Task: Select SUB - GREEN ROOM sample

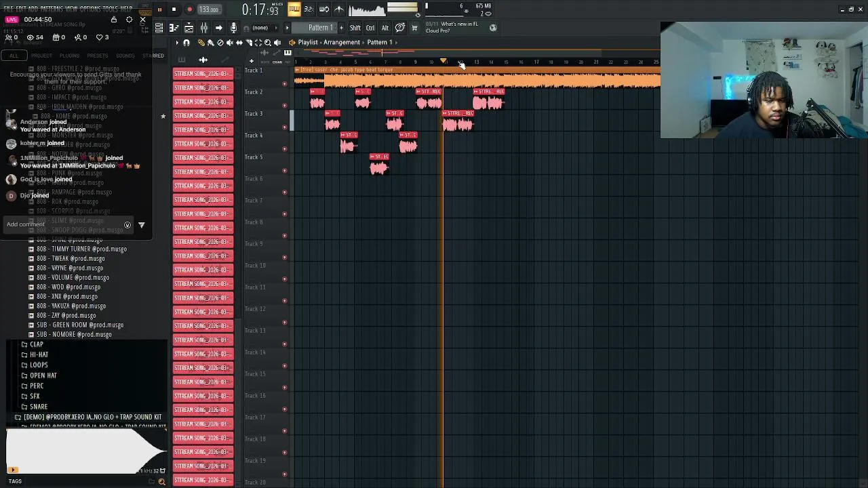Action: click(80, 325)
